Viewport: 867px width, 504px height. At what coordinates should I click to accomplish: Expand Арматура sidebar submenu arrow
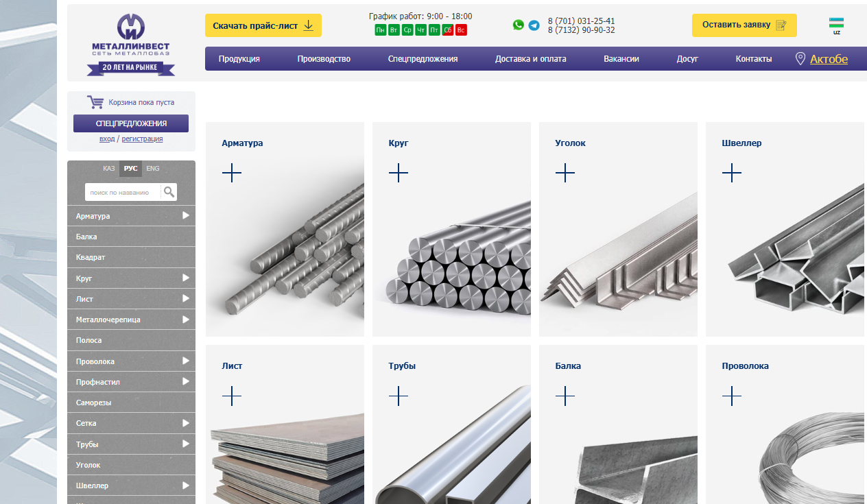(186, 215)
